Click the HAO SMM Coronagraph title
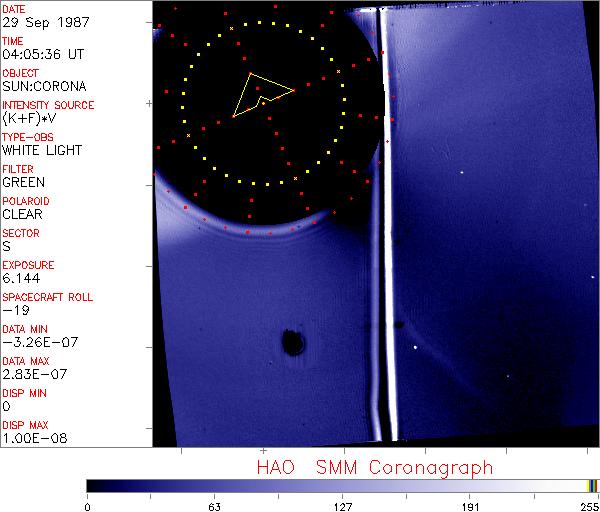Image resolution: width=600 pixels, height=512 pixels. pos(375,467)
